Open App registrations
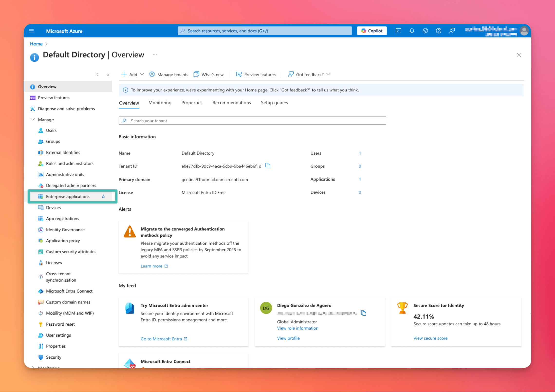Screen dimensions: 555x392 (63, 219)
